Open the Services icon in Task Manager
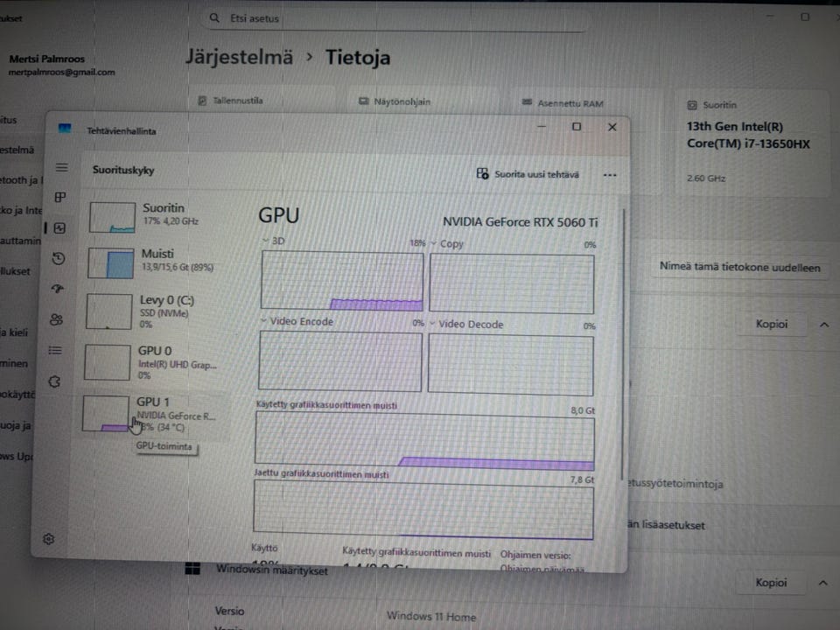The image size is (840, 630). 54,381
